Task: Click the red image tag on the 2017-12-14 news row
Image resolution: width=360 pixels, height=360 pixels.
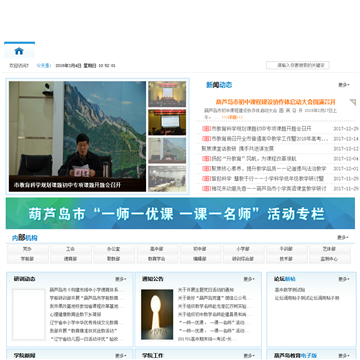Action: coord(206,139)
